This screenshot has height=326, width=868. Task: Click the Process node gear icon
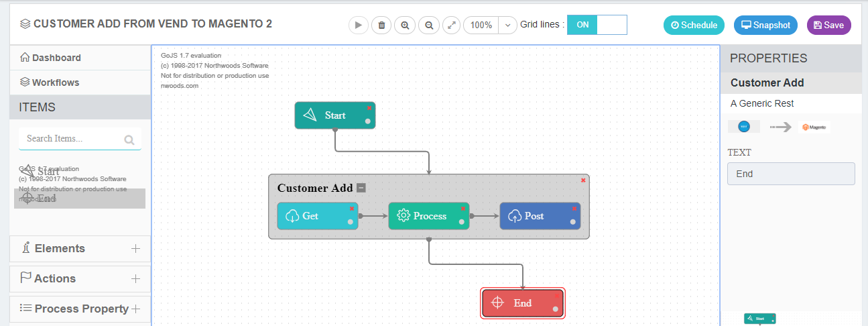tap(404, 216)
